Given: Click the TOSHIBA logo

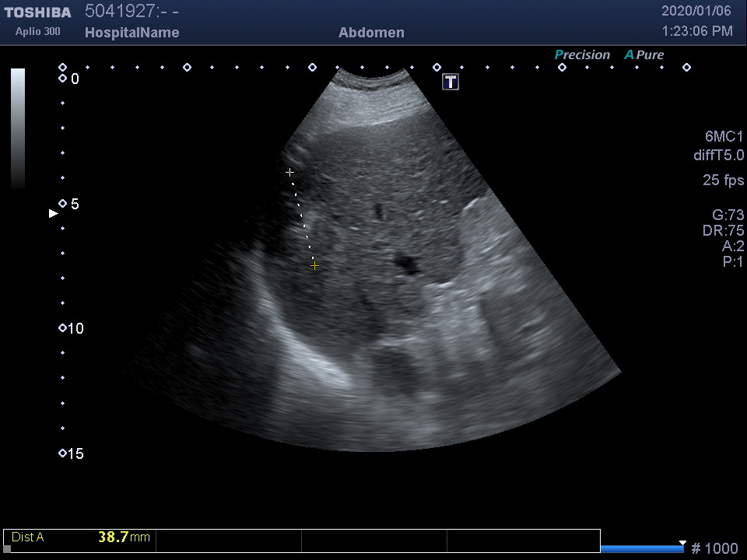Looking at the screenshot, I should (x=37, y=12).
